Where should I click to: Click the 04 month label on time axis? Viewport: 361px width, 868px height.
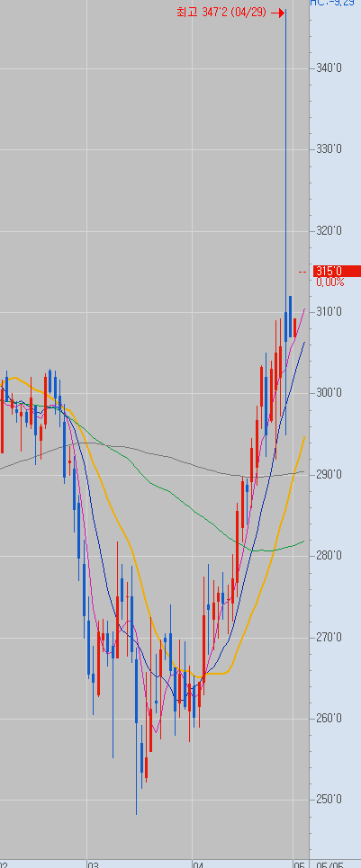click(x=198, y=864)
